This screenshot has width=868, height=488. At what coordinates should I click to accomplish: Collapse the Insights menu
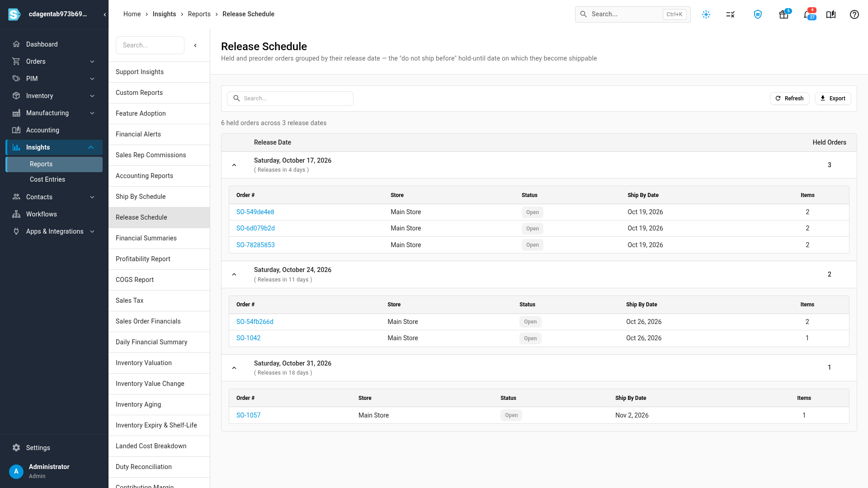point(54,147)
